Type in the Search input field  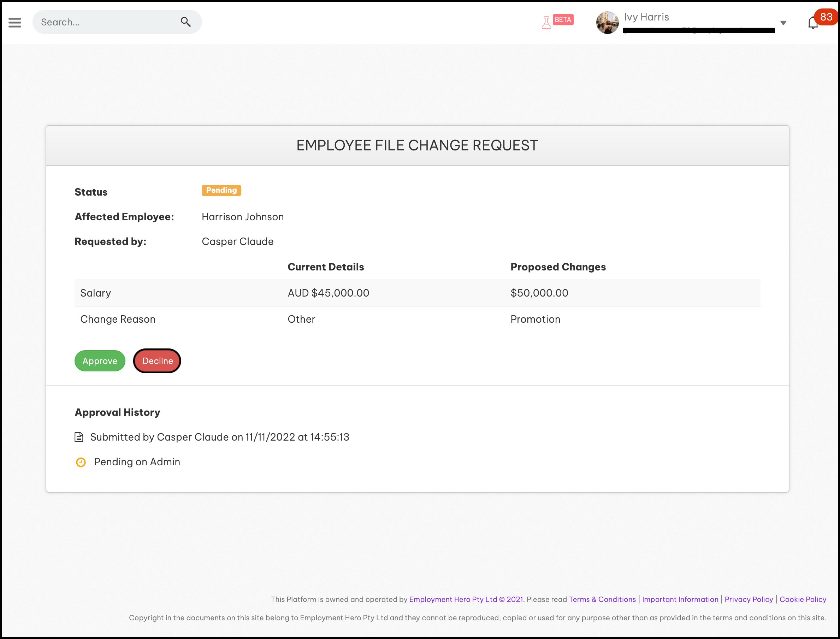pyautogui.click(x=107, y=22)
